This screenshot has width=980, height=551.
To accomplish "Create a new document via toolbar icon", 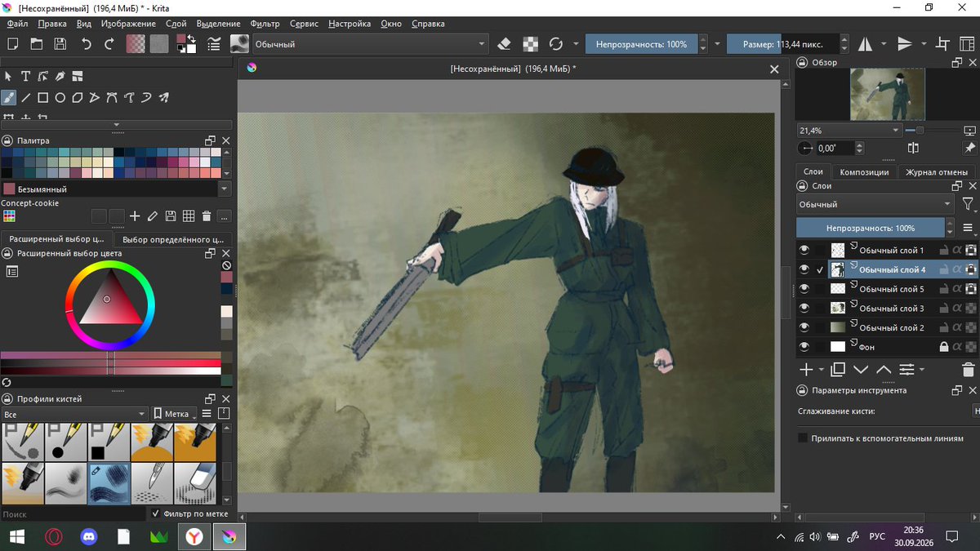I will click(13, 44).
